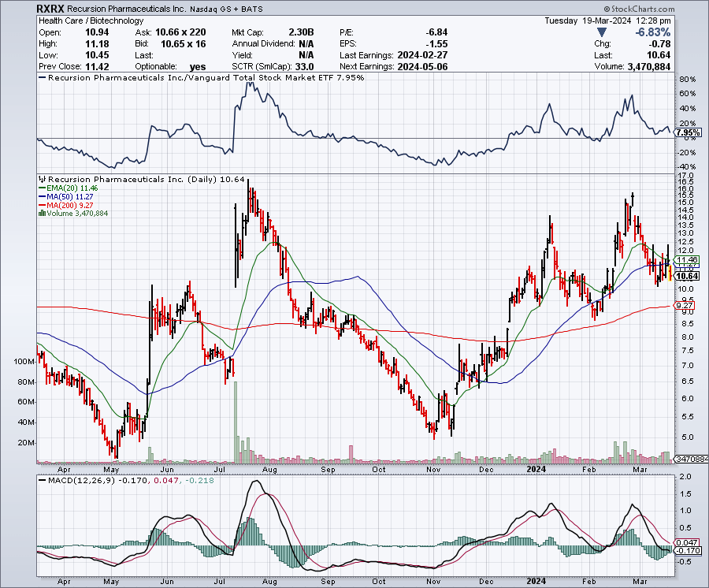709x588 pixels.
Task: Click the Low value 10.45
Action: [97, 55]
